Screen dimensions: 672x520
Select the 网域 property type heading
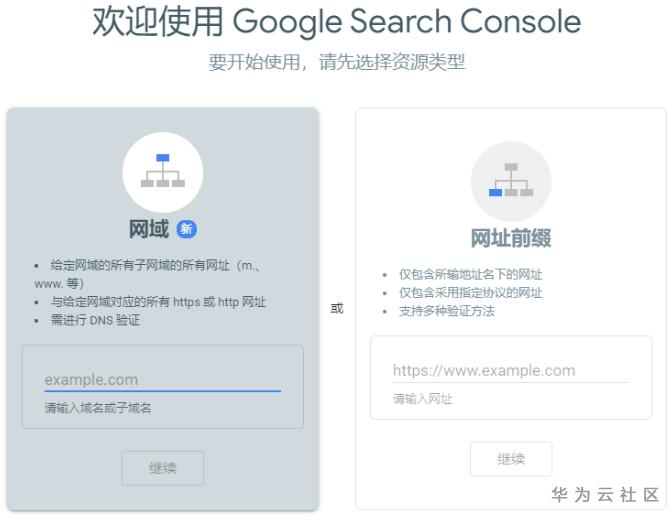(x=149, y=229)
